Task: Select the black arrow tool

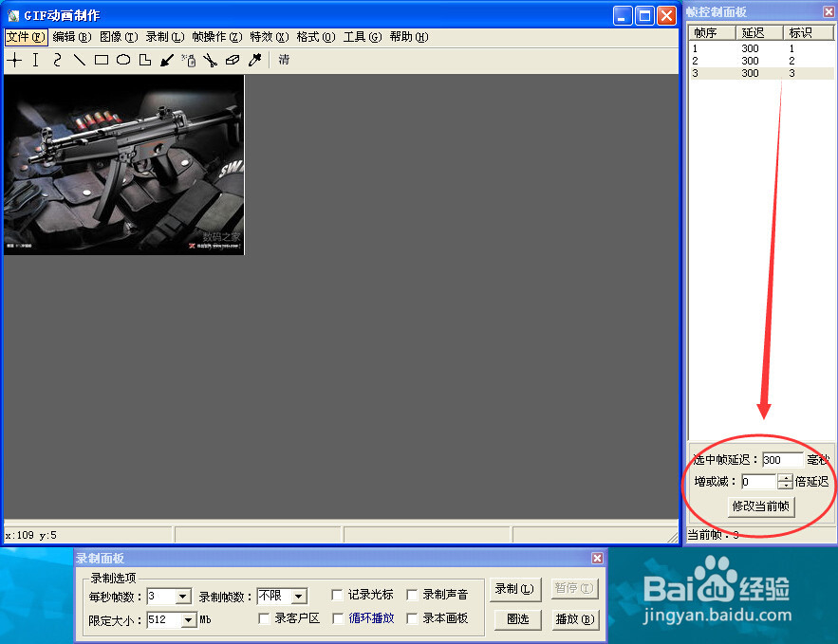Action: (167, 60)
